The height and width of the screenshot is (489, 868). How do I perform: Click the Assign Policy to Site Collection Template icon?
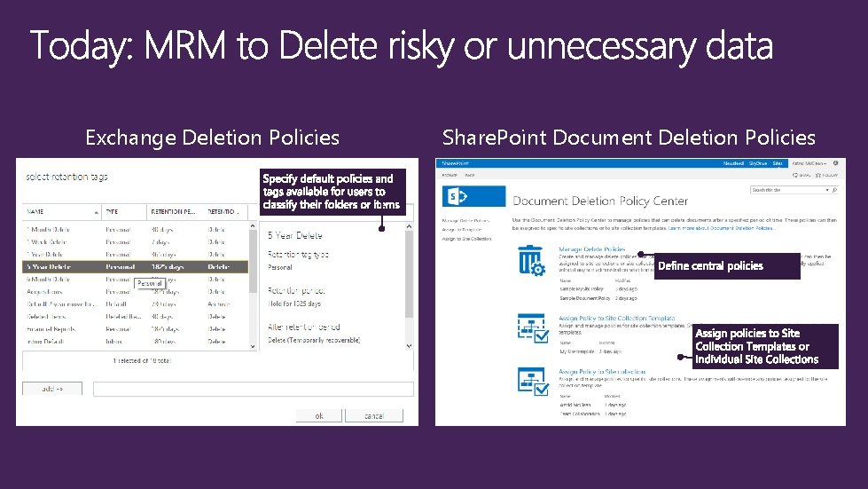[533, 327]
